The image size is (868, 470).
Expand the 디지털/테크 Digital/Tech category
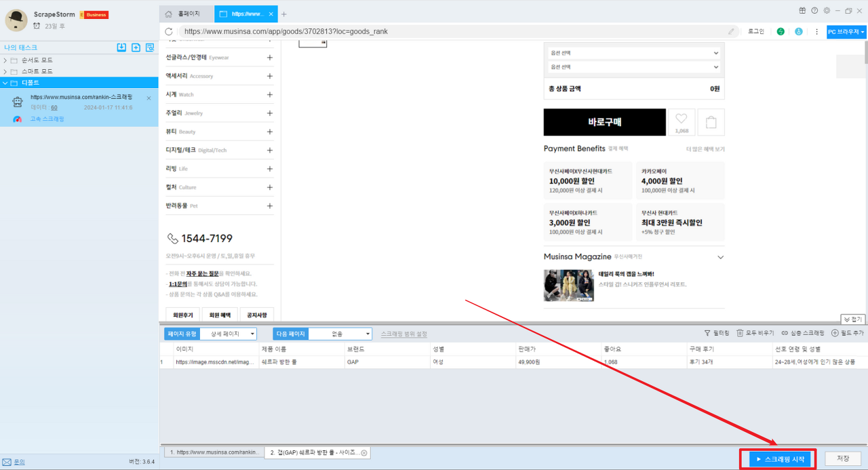[x=270, y=150]
